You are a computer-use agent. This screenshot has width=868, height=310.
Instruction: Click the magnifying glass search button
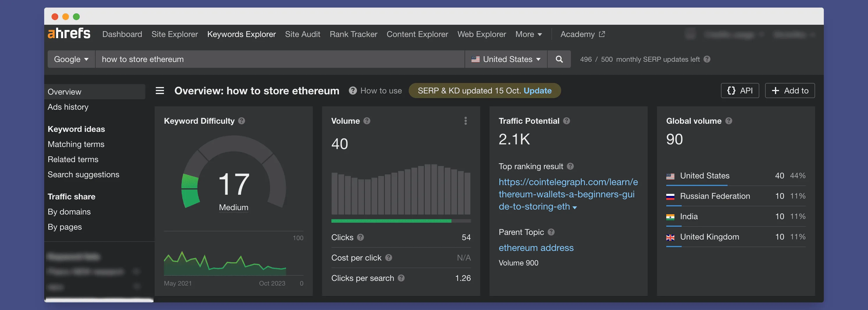pyautogui.click(x=559, y=59)
